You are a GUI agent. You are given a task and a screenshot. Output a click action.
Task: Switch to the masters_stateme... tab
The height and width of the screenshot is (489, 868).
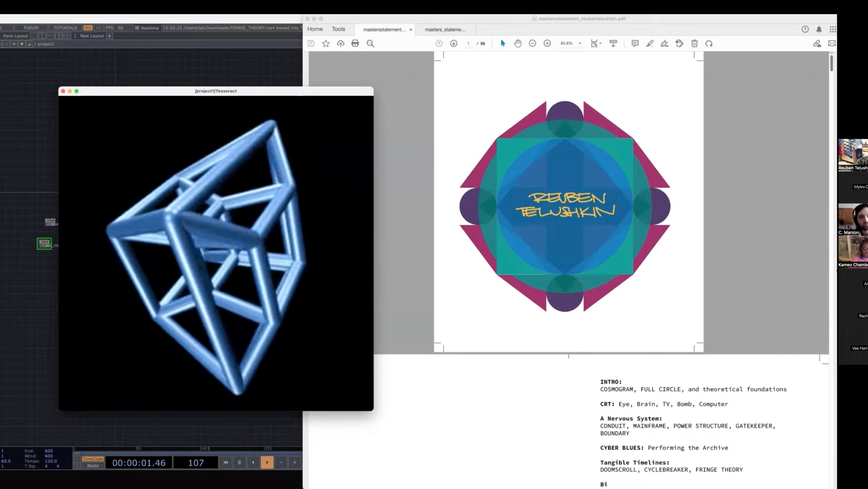tap(445, 30)
